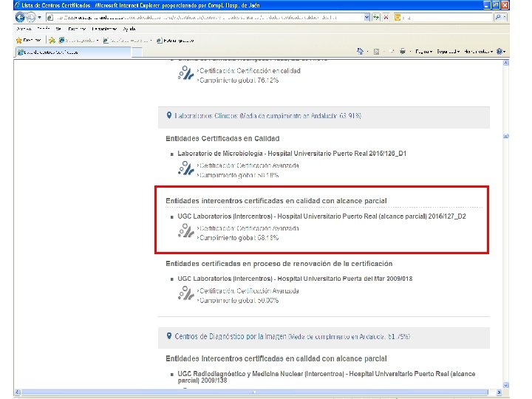Image resolution: width=532 pixels, height=399 pixels.
Task: Open the Ver menu
Action: pos(58,29)
